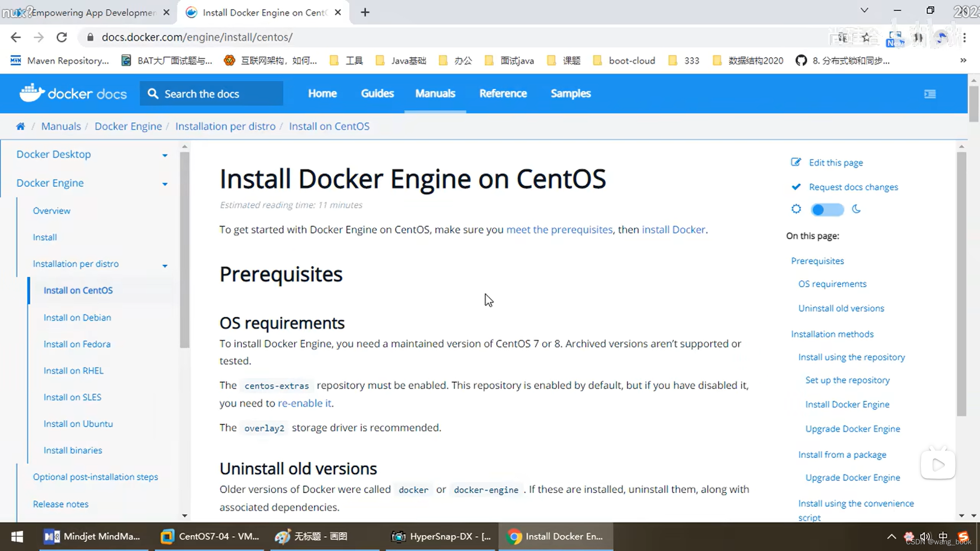Viewport: 980px width, 551px height.
Task: Open Install on RHEL in sidebar
Action: [73, 370]
